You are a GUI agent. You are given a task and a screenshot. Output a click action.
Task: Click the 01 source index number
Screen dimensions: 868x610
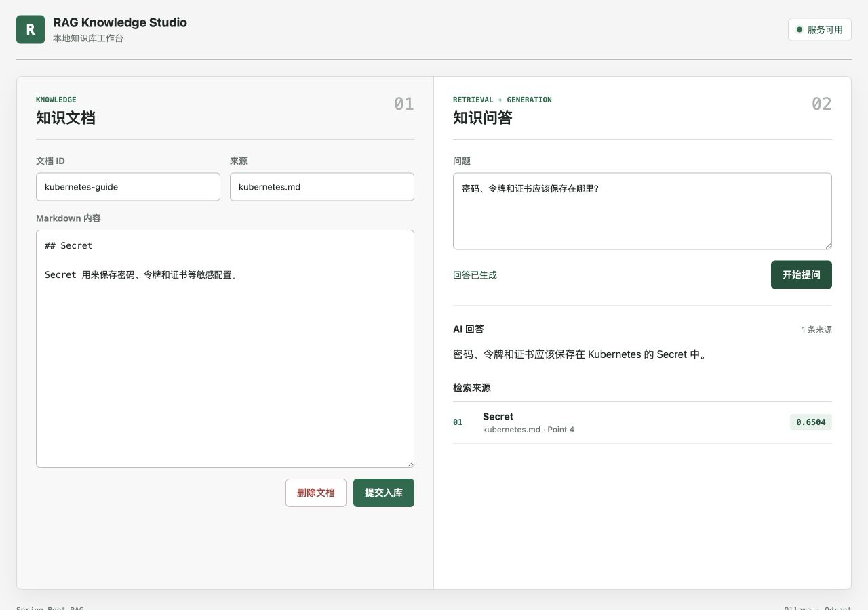458,422
